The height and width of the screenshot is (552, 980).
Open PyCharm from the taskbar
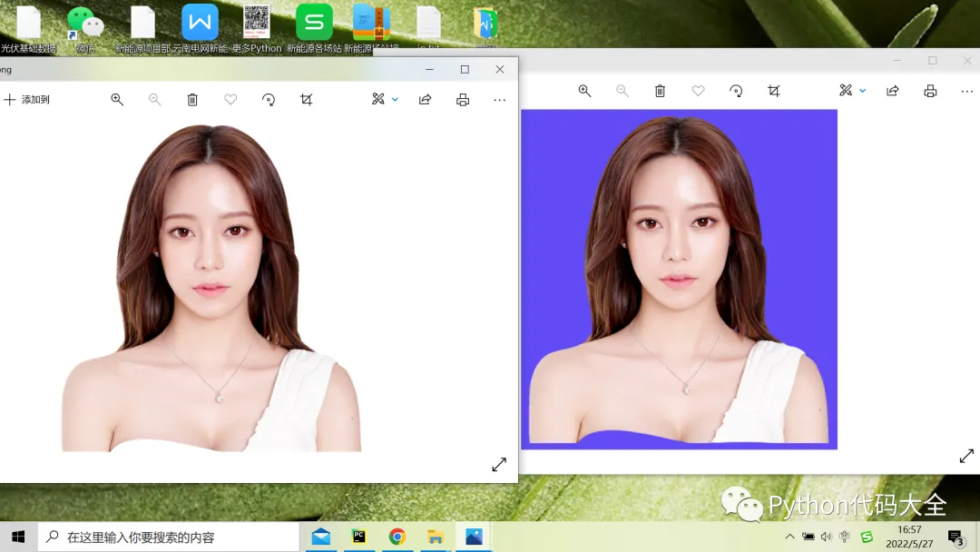(358, 537)
